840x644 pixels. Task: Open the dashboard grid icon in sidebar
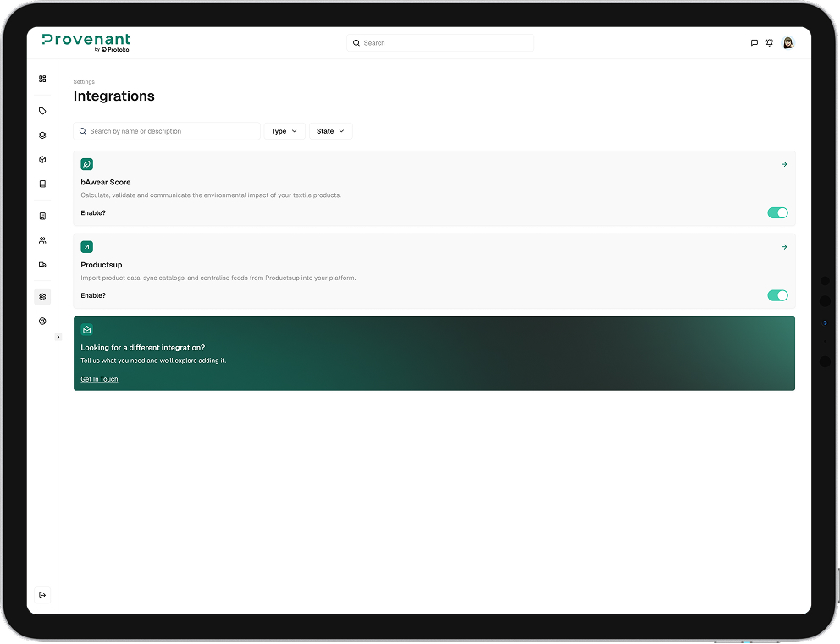42,78
